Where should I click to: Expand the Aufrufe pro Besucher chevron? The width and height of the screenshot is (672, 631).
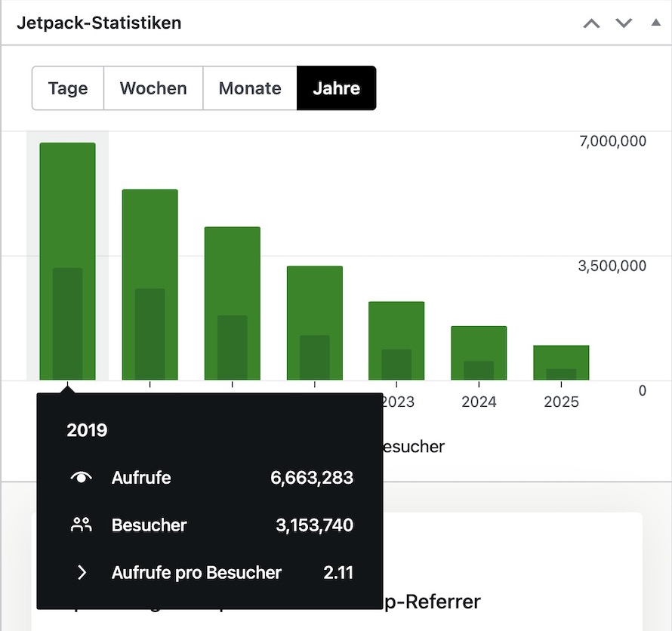[x=82, y=573]
